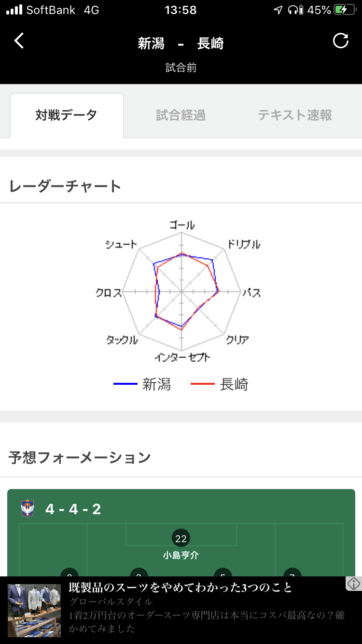Tap the red 長崎 legend line

pos(203,384)
